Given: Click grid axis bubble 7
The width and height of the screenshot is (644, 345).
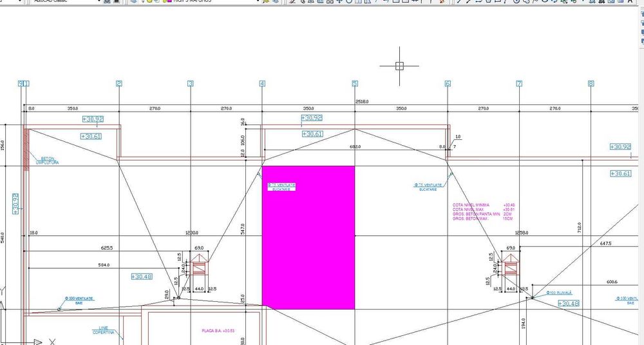Looking at the screenshot, I should click(x=519, y=83).
